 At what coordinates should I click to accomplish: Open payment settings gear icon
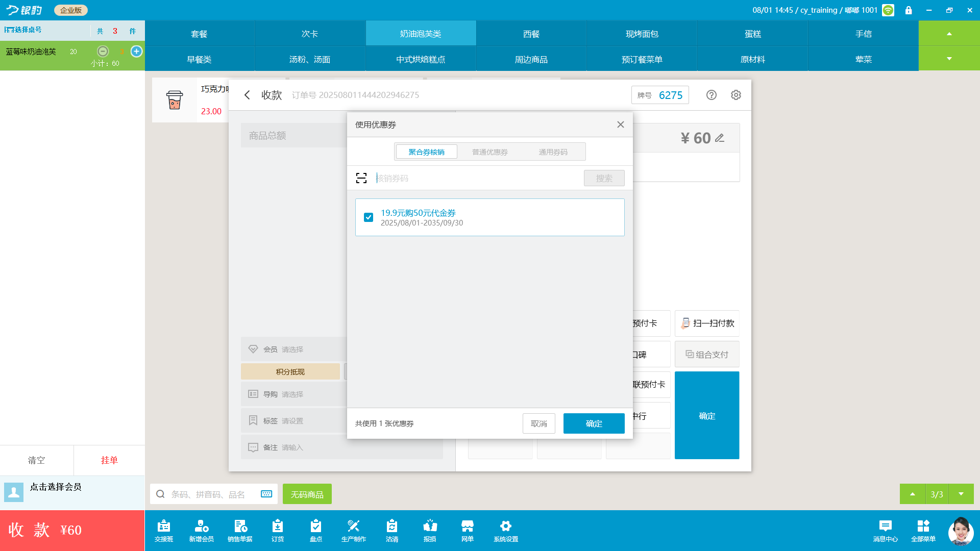click(736, 95)
